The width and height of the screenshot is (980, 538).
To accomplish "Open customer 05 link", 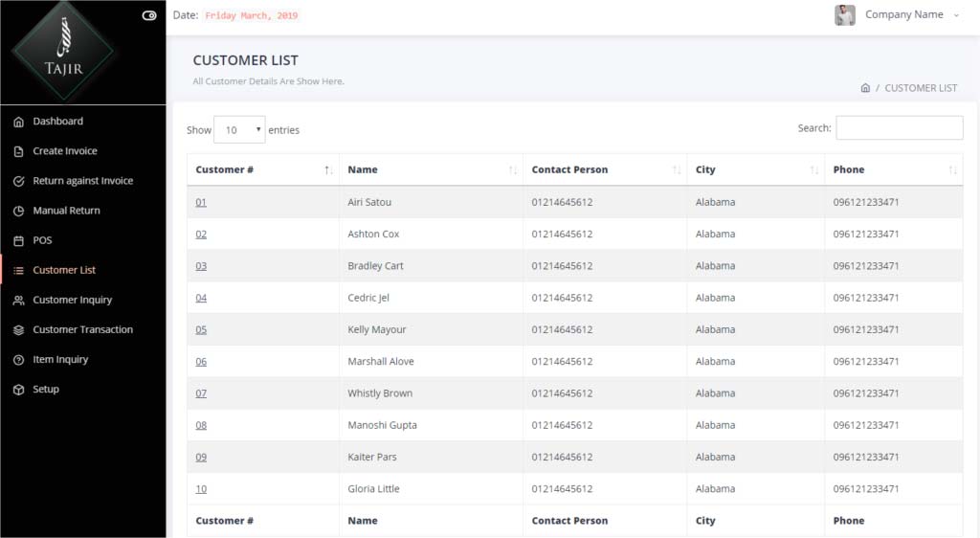I will click(201, 329).
